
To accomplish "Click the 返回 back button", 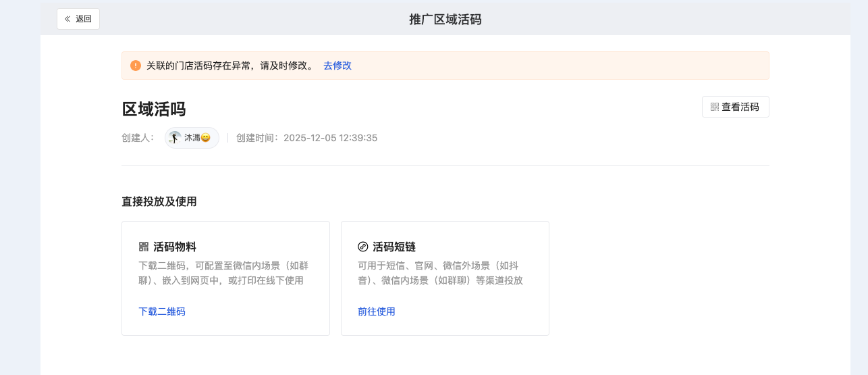I will [78, 19].
